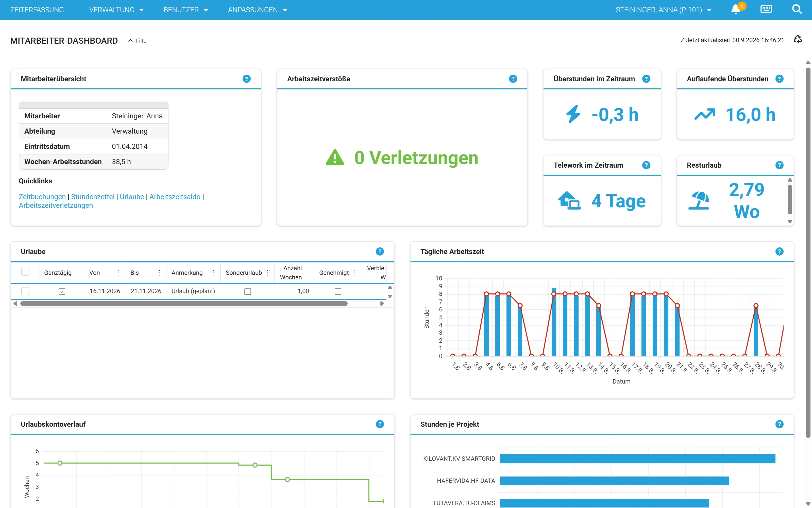Select the 16.11.2026 vacation row checkbox
Image resolution: width=812 pixels, height=508 pixels.
[x=25, y=291]
